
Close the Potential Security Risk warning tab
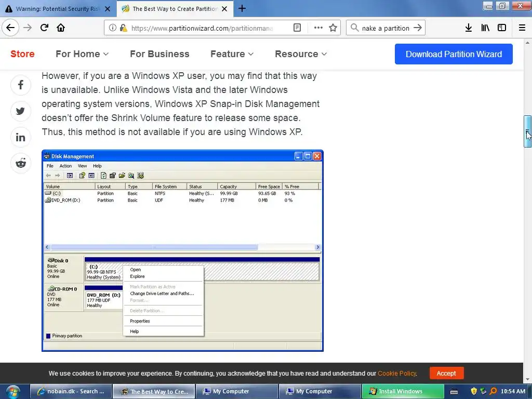pyautogui.click(x=107, y=9)
